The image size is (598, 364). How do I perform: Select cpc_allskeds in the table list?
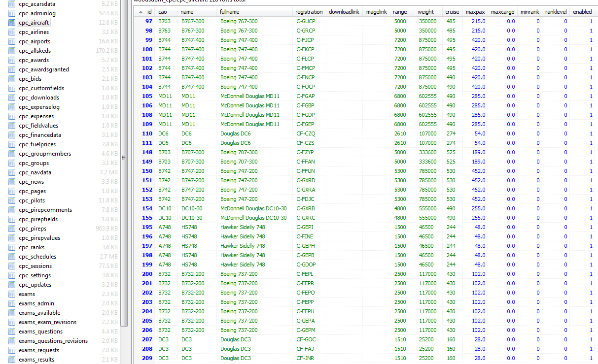[35, 51]
